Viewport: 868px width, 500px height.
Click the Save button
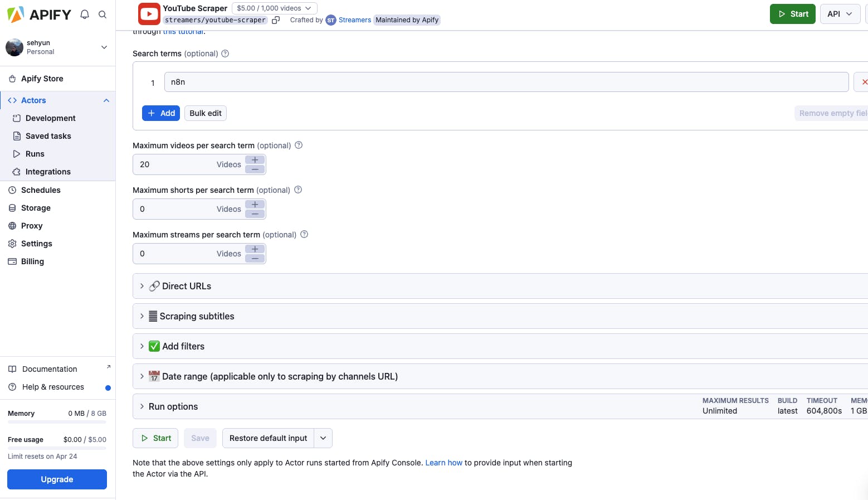pos(200,438)
